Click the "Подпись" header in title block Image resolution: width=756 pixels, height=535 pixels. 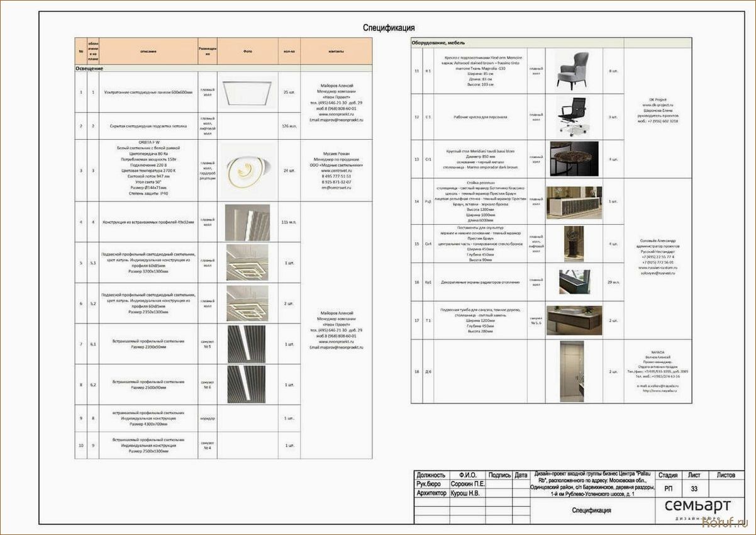pyautogui.click(x=499, y=476)
